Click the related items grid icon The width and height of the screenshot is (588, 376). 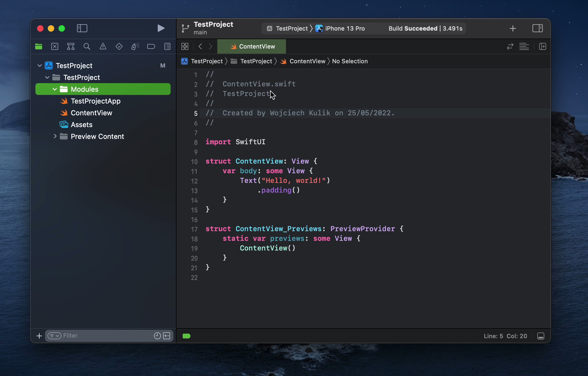(185, 47)
